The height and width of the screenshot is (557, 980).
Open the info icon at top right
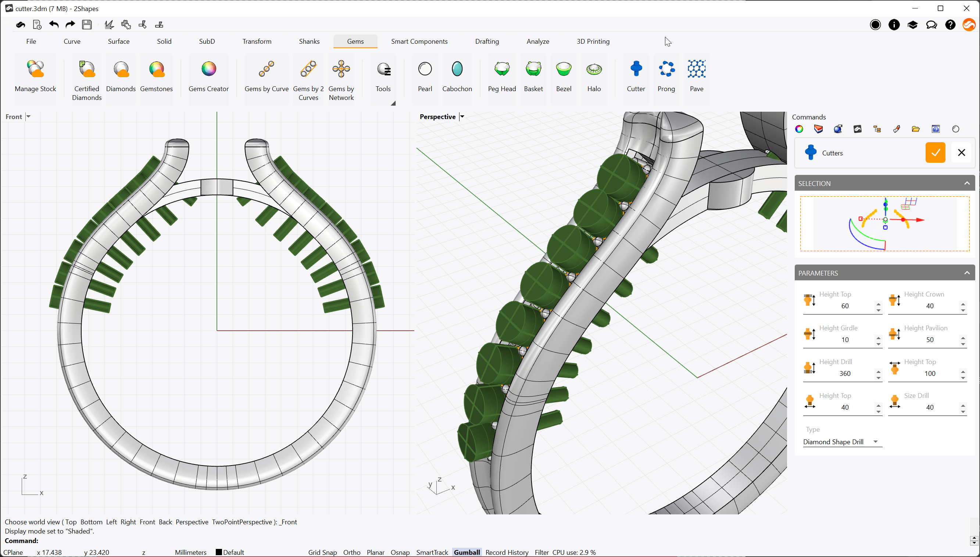894,25
